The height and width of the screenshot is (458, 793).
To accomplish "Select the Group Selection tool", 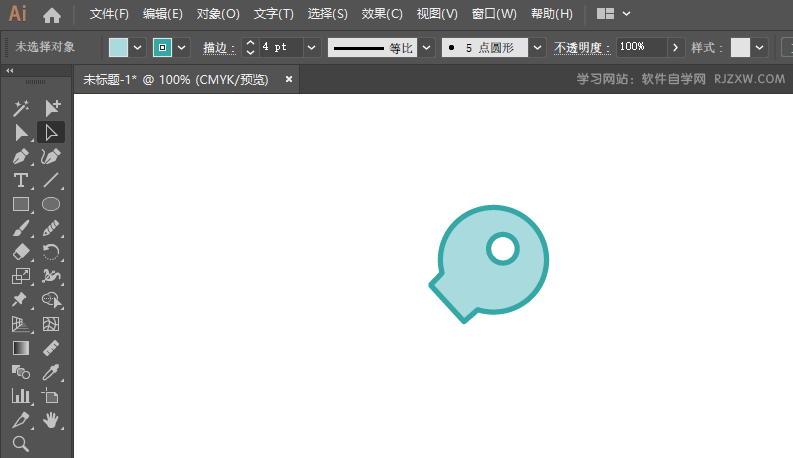I will click(52, 108).
